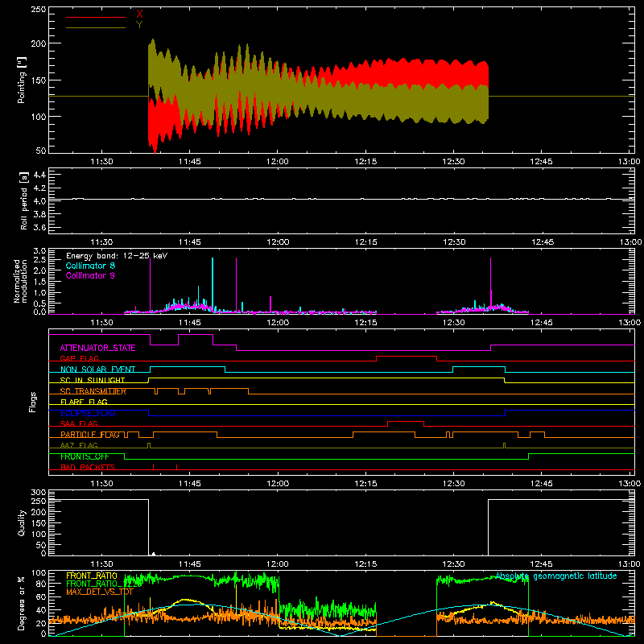Click the ATTENUATOR_STATE flag label
644x644 pixels.
(x=97, y=349)
